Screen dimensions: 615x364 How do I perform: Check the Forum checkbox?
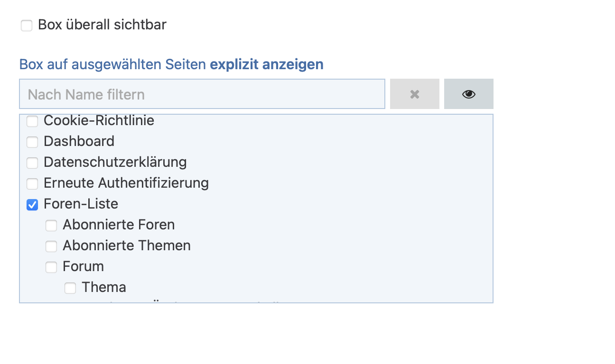pos(51,267)
